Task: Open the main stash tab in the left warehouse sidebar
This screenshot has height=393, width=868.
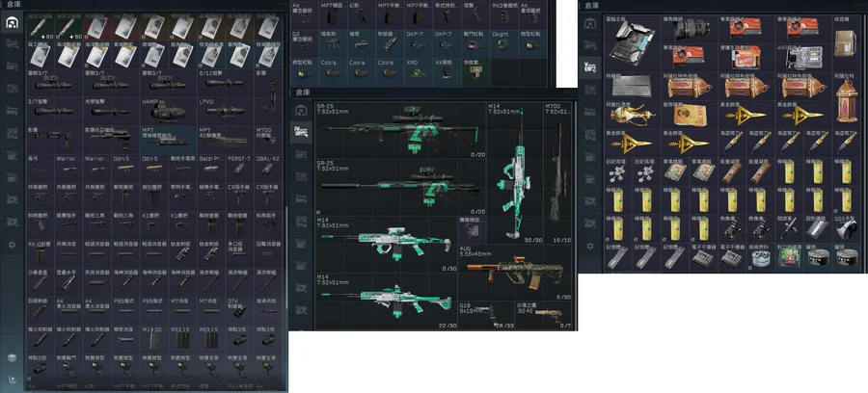Action: pyautogui.click(x=13, y=23)
